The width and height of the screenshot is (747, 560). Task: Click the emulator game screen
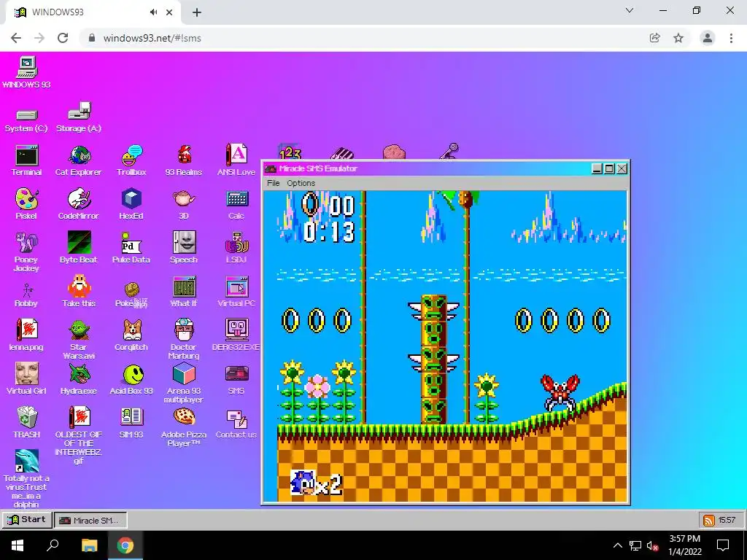tap(446, 346)
